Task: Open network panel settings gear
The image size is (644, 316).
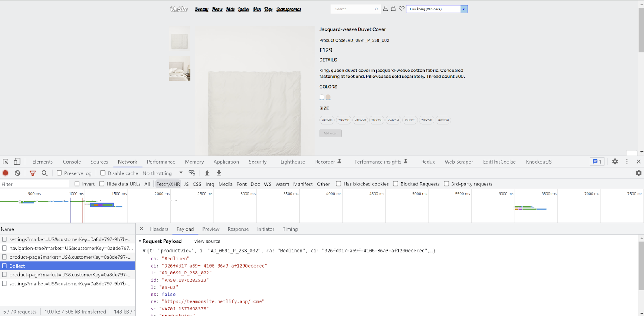Action: click(638, 173)
